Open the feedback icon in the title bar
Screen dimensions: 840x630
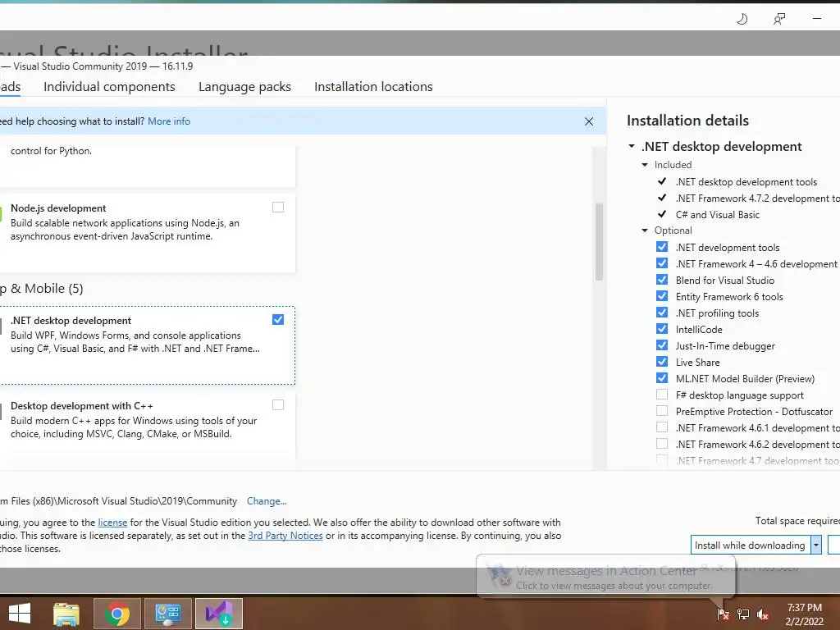[779, 20]
